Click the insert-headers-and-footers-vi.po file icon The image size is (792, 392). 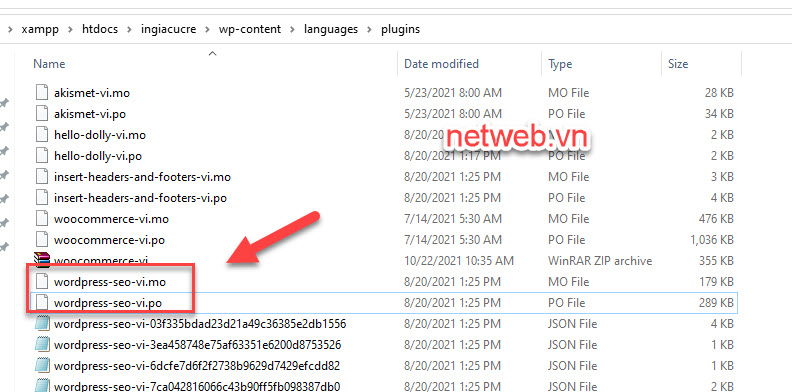(42, 198)
